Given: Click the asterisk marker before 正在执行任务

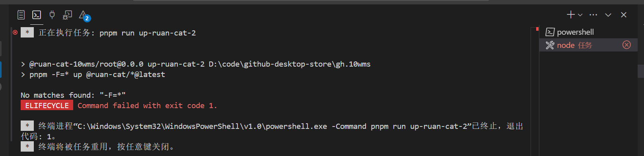Looking at the screenshot, I should (27, 32).
